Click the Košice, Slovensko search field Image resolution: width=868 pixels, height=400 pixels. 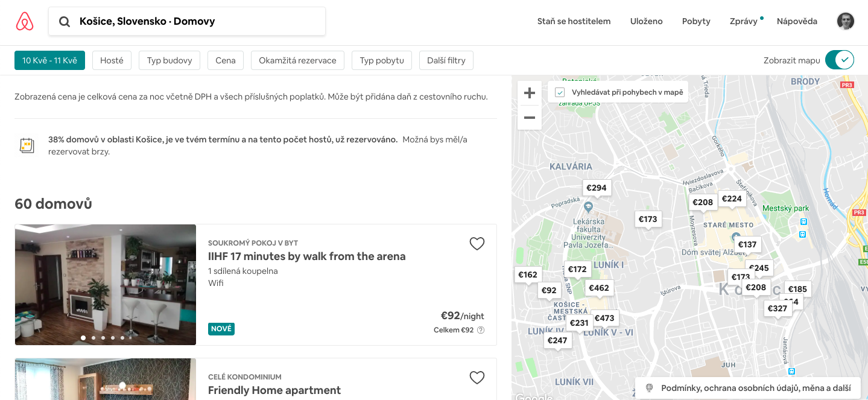(187, 21)
